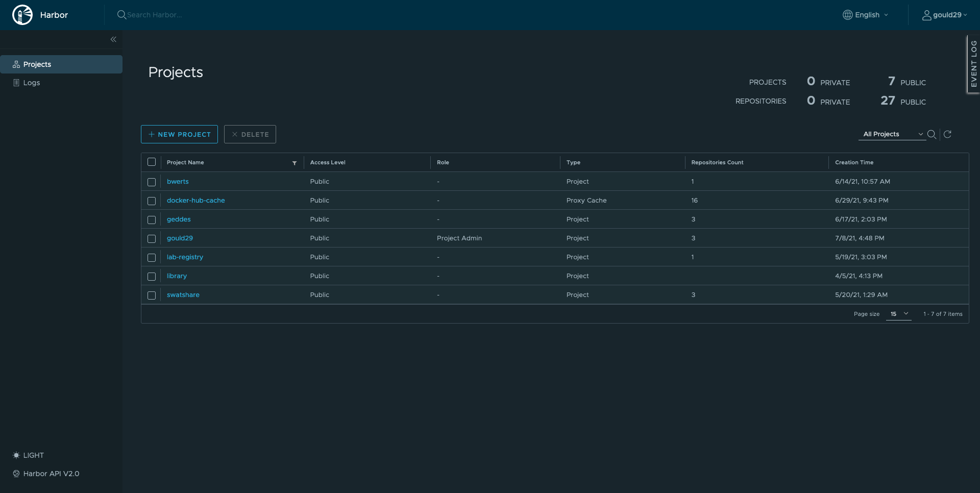Click the Harbor logo icon
Screen dimensions: 980x493
22,15
